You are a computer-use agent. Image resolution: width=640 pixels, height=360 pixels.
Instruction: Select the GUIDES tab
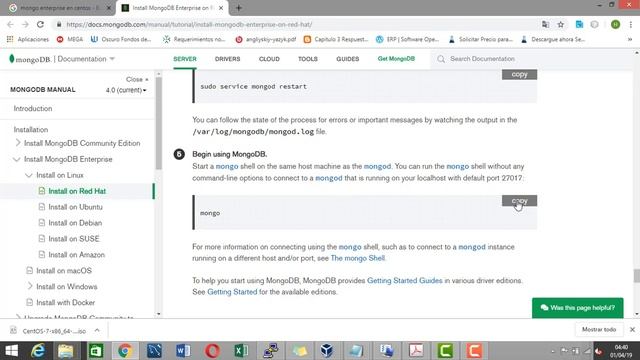348,59
